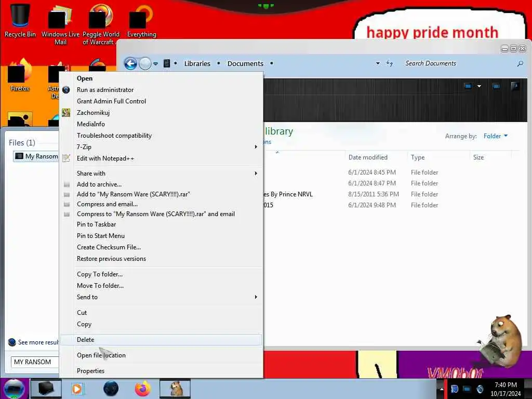The height and width of the screenshot is (399, 532).
Task: Choose Open in the context menu
Action: (161, 78)
